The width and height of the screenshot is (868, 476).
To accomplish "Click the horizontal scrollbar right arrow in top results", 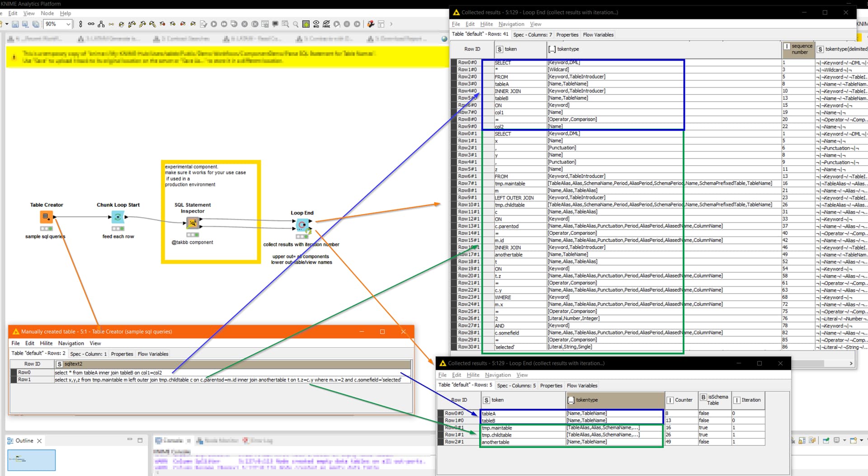I will pyautogui.click(x=851, y=364).
